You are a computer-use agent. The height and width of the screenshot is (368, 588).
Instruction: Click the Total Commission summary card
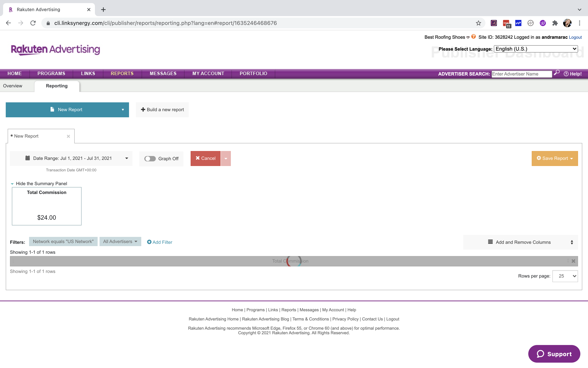47,206
